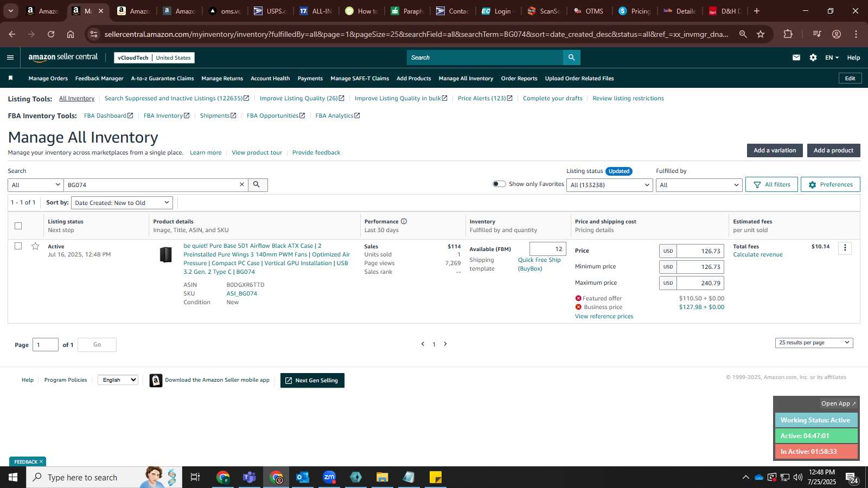Click Next Gen Selling button

click(312, 381)
